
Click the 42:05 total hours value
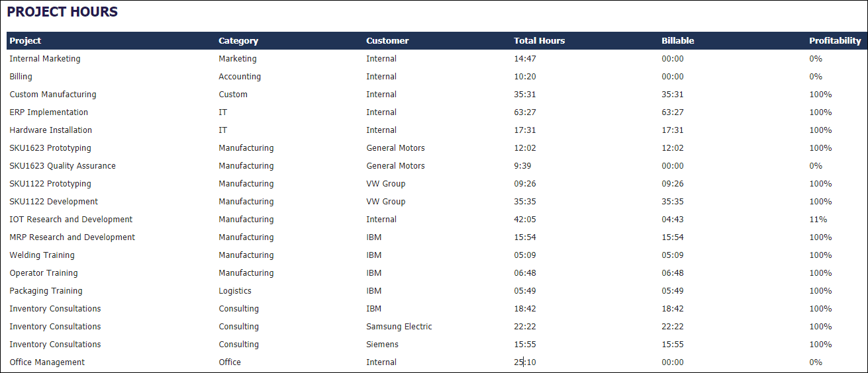[x=525, y=220]
